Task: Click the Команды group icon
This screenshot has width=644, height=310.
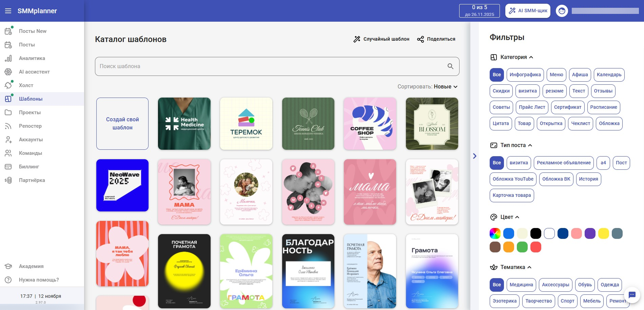Action: click(x=8, y=153)
